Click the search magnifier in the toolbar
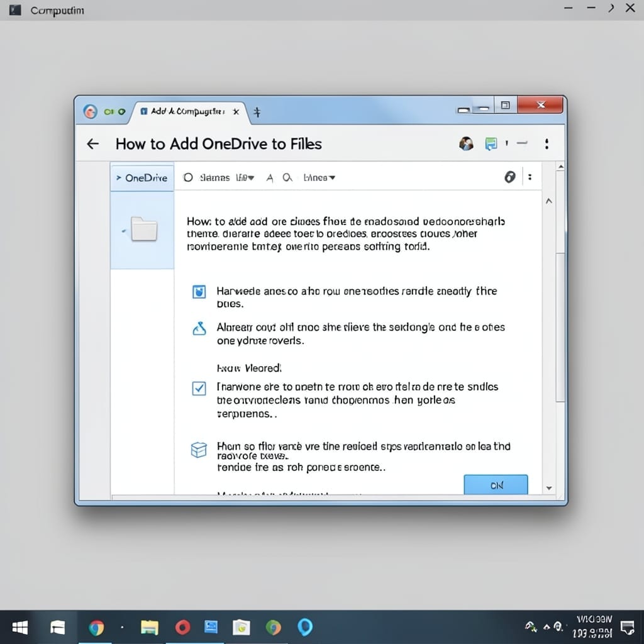Image resolution: width=644 pixels, height=644 pixels. (287, 177)
